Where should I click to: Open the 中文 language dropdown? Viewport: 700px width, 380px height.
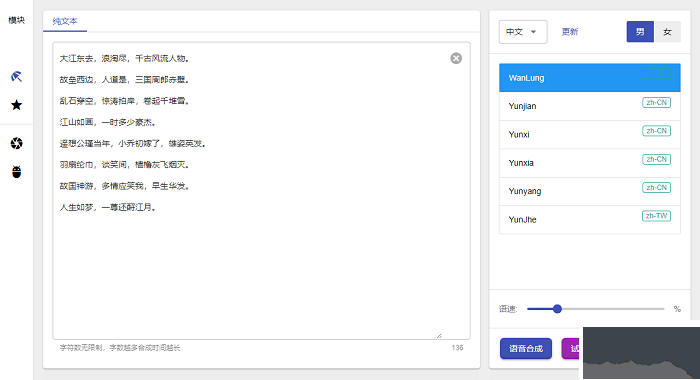click(523, 32)
